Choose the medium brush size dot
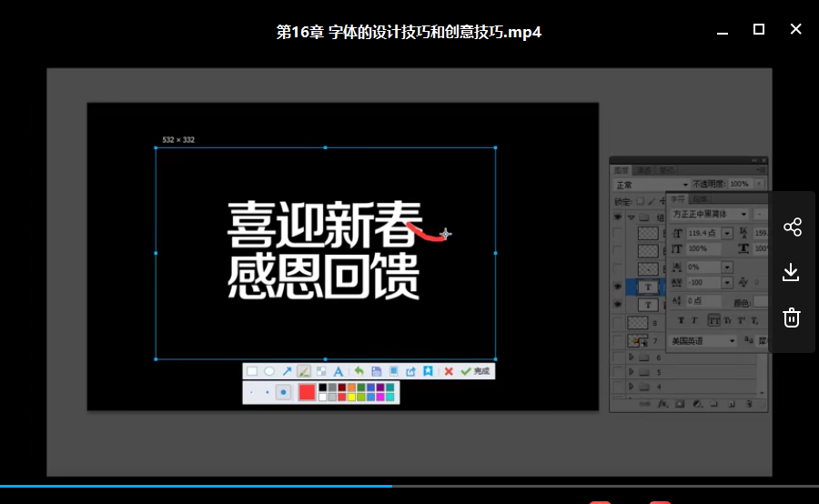The height and width of the screenshot is (504, 819). click(267, 392)
